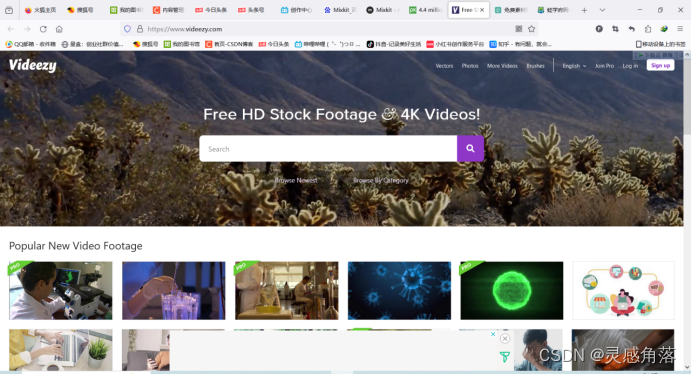
Task: Click the colorful ball extension icon
Action: pyautogui.click(x=664, y=29)
